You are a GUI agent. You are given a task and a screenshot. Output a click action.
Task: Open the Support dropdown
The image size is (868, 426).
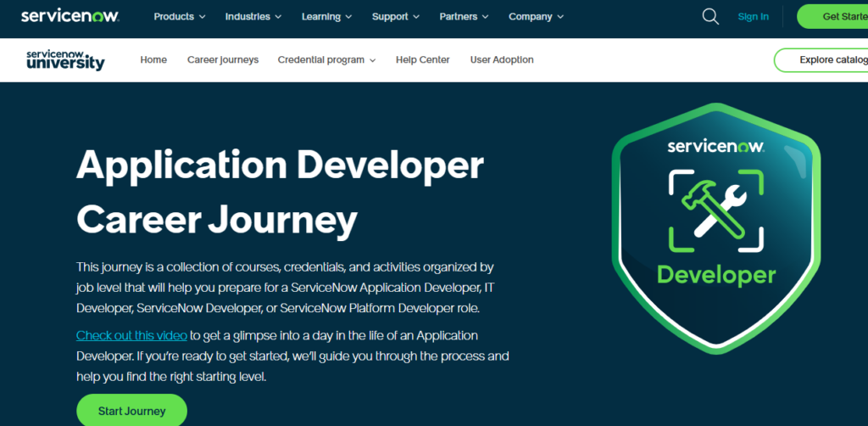coord(396,16)
